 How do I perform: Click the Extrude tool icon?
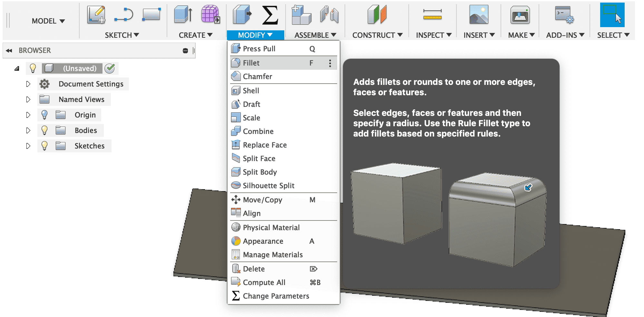tap(183, 15)
